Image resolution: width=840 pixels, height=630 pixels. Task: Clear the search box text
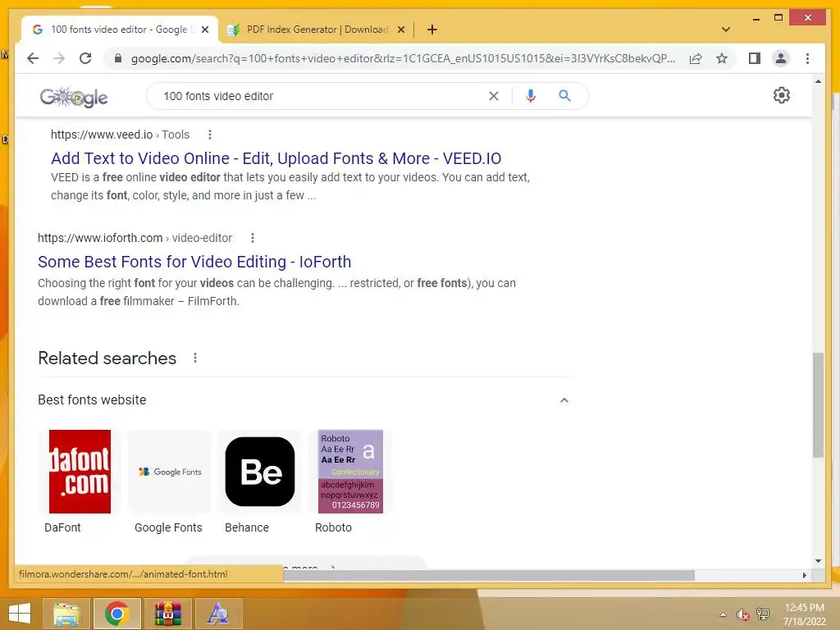493,96
